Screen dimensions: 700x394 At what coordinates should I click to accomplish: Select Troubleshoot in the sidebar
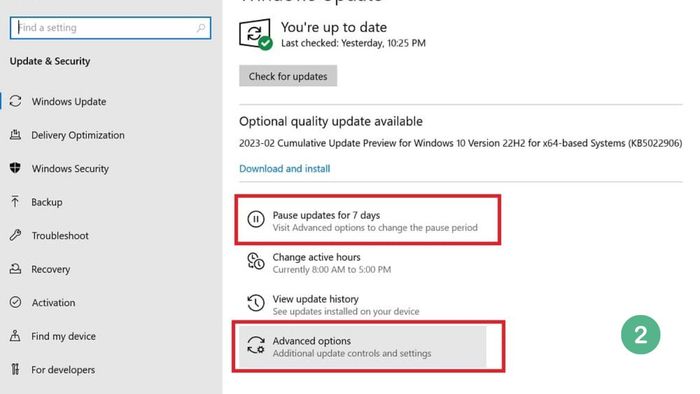pos(60,236)
